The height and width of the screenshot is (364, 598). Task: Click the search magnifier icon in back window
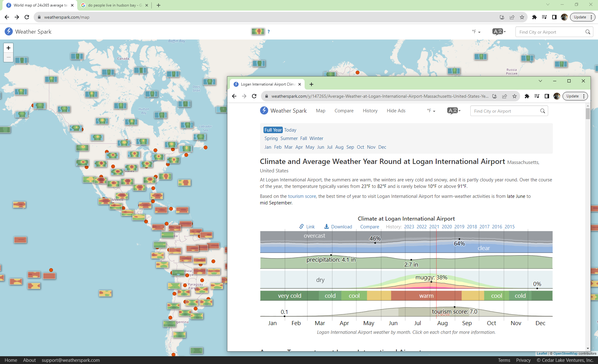(x=588, y=32)
